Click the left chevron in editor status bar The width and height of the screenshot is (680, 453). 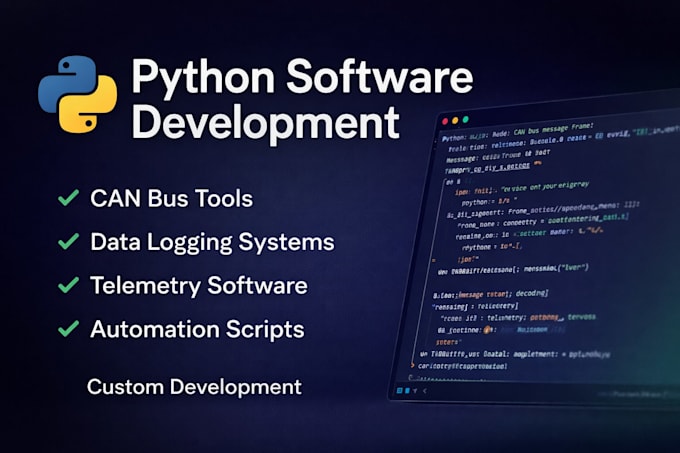pyautogui.click(x=425, y=391)
